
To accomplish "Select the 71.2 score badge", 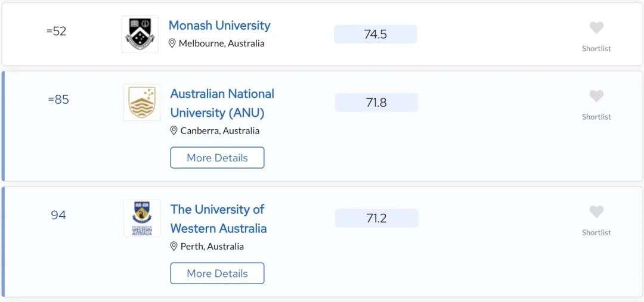I will (377, 218).
